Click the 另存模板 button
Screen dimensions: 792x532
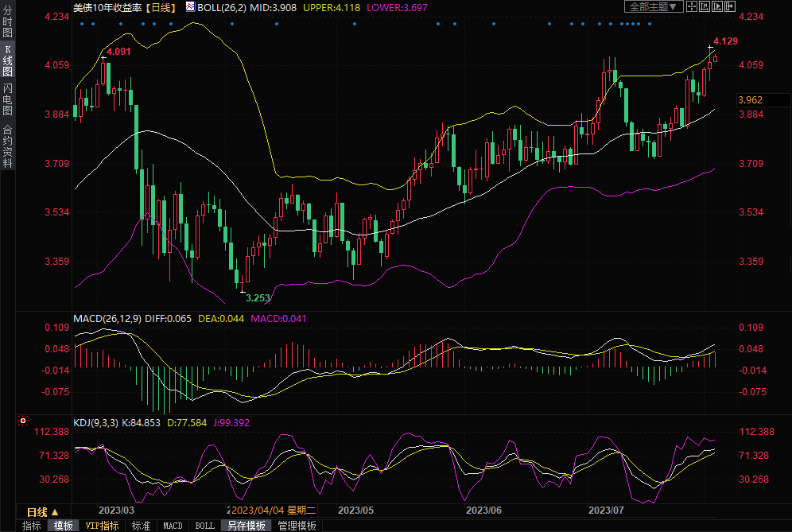pyautogui.click(x=247, y=526)
